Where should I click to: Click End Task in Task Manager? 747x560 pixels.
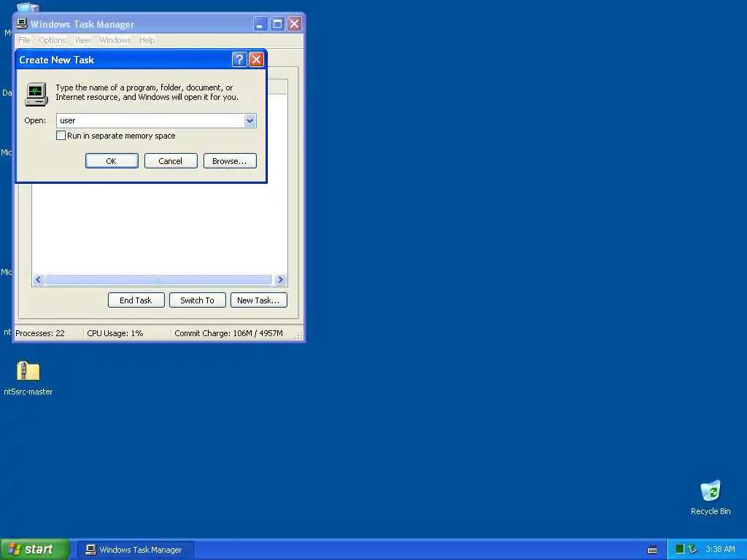click(136, 300)
